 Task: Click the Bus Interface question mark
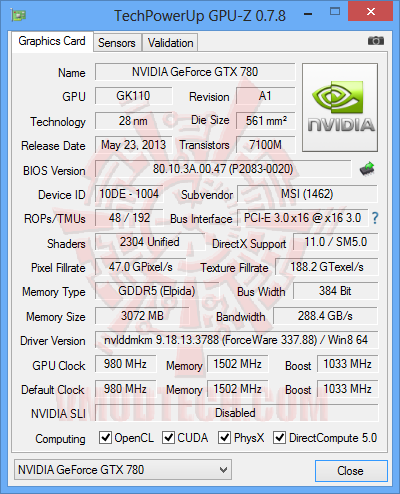(375, 218)
